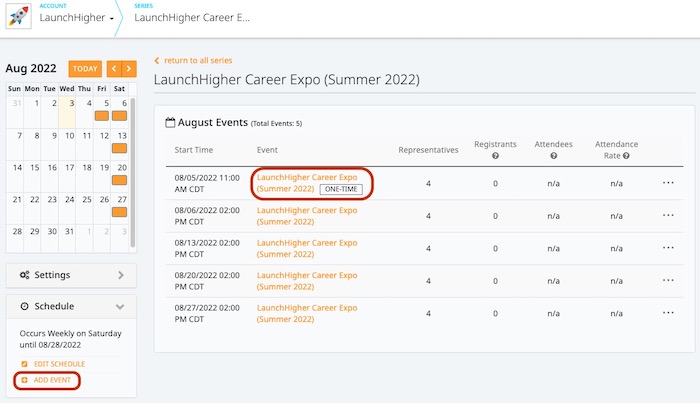Open the 08/05/2022 Career Expo event

point(307,183)
